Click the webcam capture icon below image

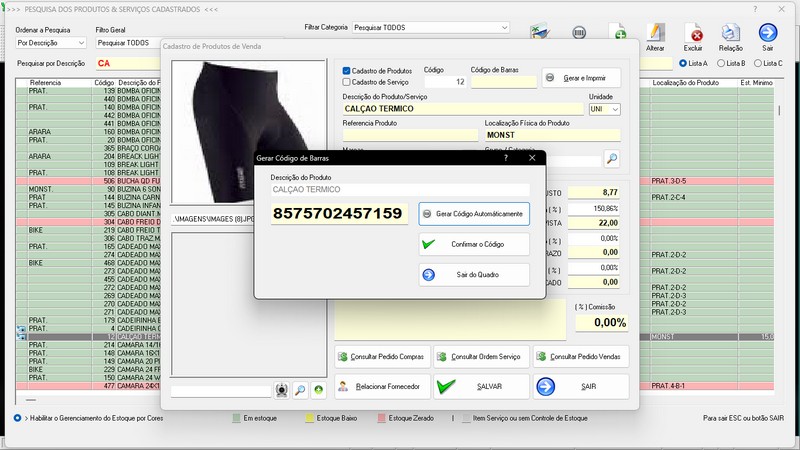click(282, 390)
